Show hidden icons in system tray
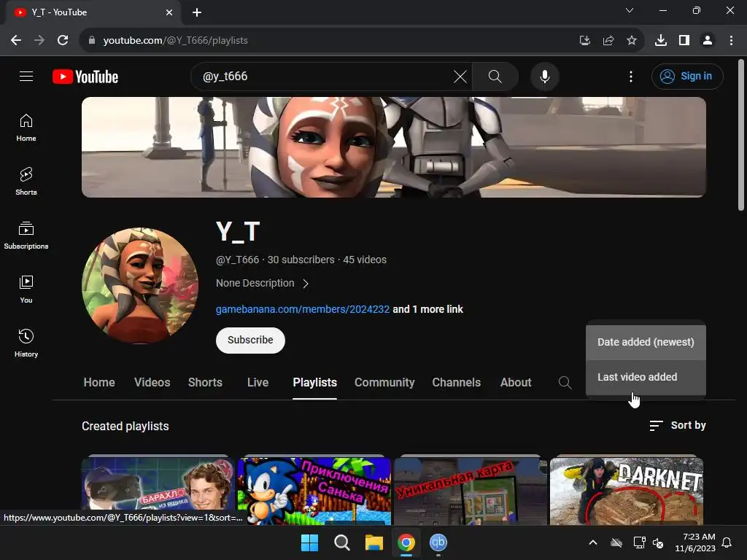747x560 pixels. click(593, 542)
